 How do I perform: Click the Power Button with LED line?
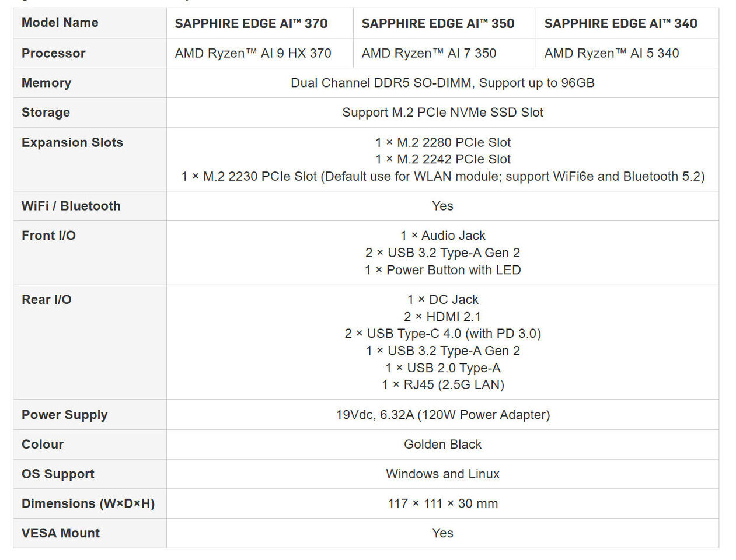pyautogui.click(x=442, y=270)
